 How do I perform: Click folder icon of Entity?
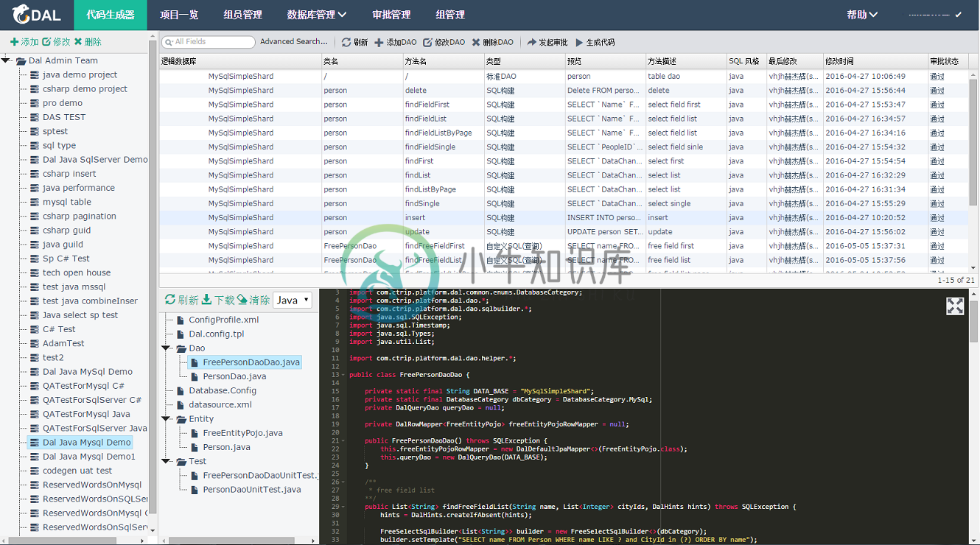coord(181,419)
